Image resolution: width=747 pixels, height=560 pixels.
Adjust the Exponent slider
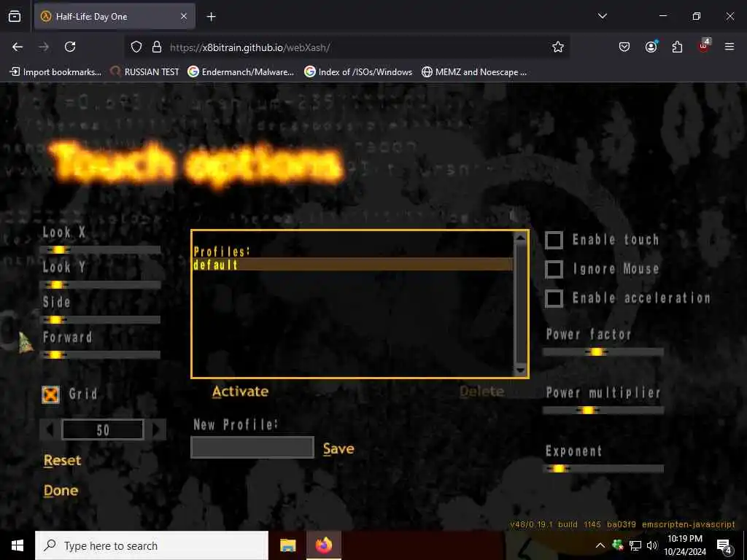pos(603,469)
